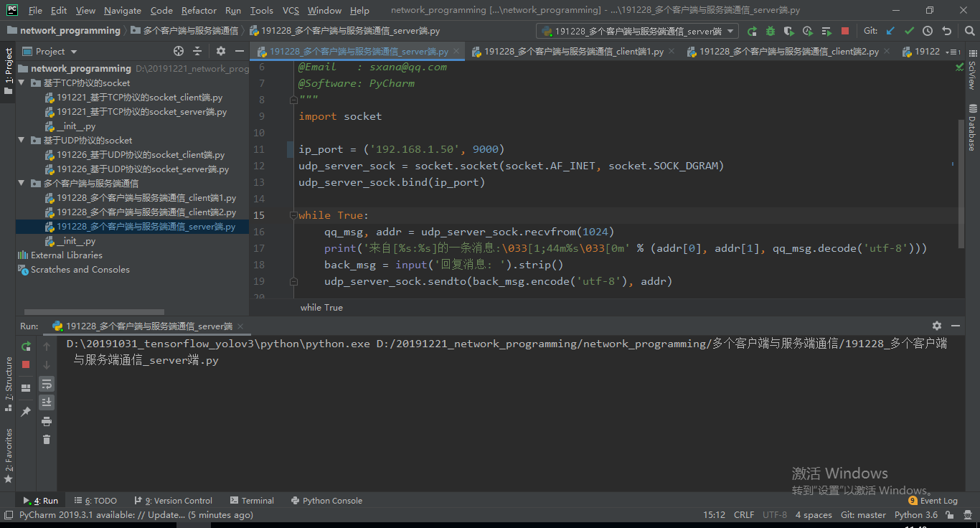980x528 pixels.
Task: Start a Debug session from the toolbar
Action: click(770, 30)
